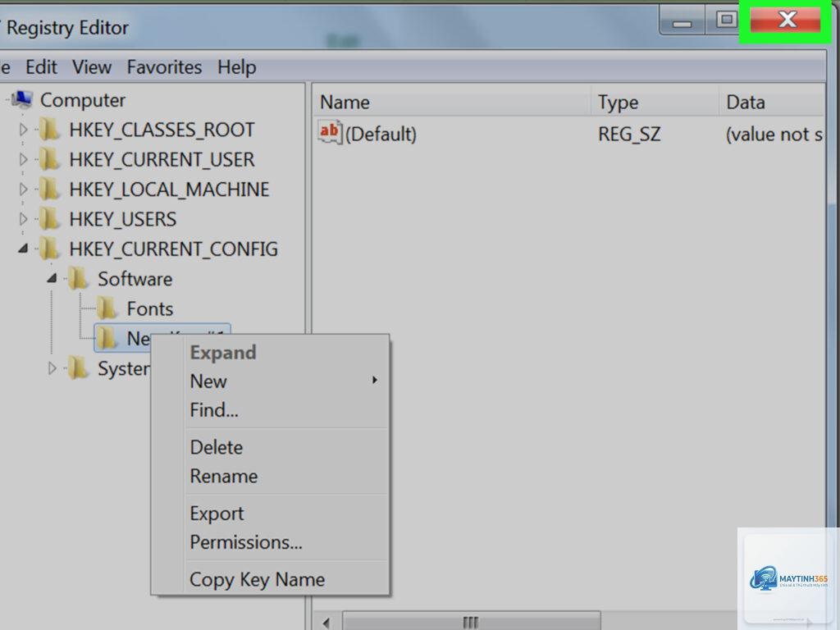Select the HKEY_CLASSES_ROOT key label
Image resolution: width=840 pixels, height=630 pixels.
coord(162,130)
